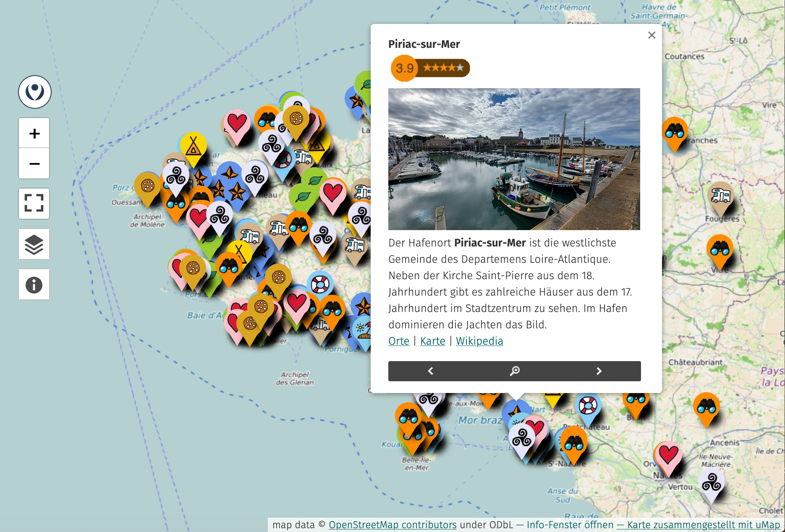
Task: Click the uMap logo circle button
Action: (x=35, y=92)
